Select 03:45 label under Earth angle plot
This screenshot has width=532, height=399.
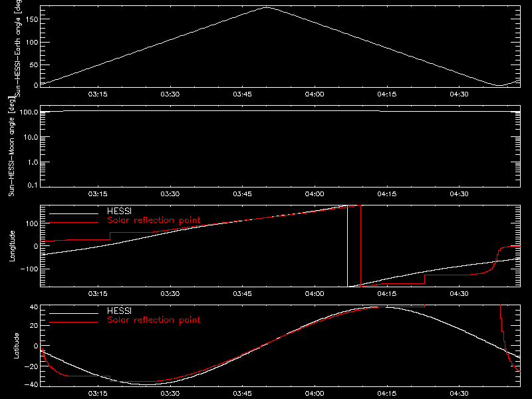[x=242, y=94]
